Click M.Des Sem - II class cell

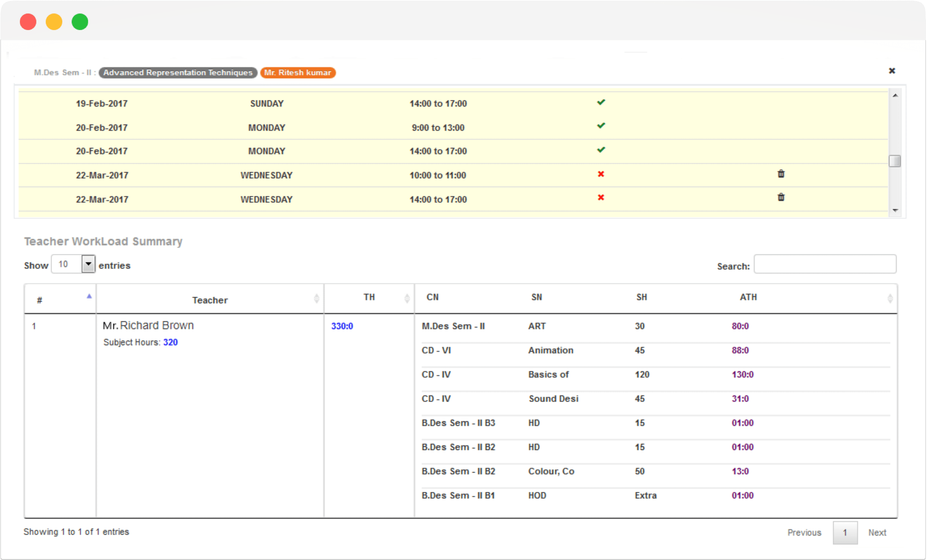[x=453, y=326]
